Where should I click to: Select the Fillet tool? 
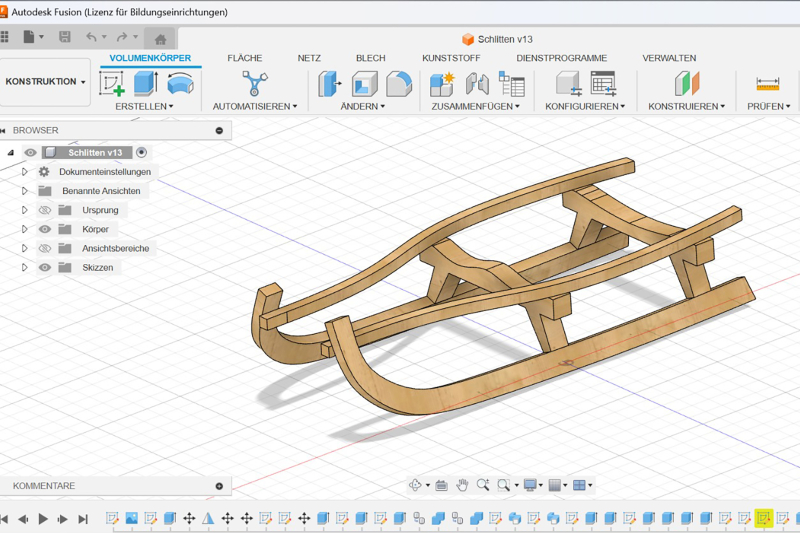click(x=399, y=84)
